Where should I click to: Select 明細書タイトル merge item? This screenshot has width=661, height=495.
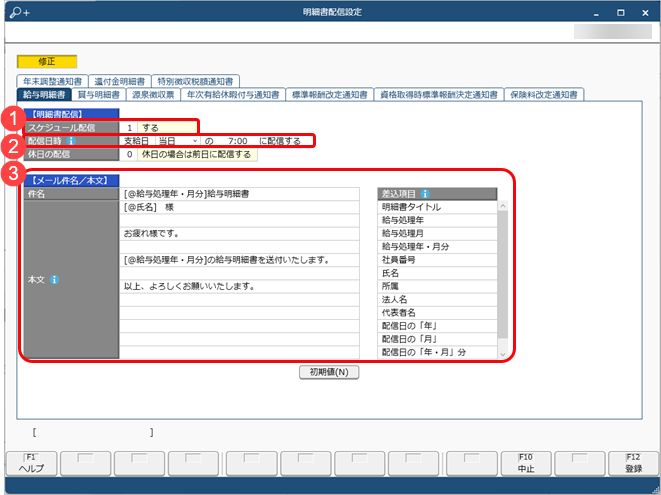click(x=438, y=207)
